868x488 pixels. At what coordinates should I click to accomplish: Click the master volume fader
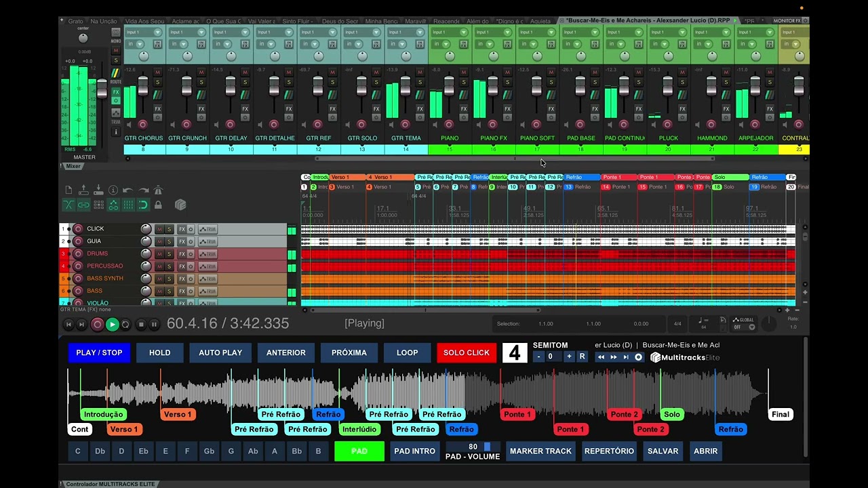click(x=102, y=88)
